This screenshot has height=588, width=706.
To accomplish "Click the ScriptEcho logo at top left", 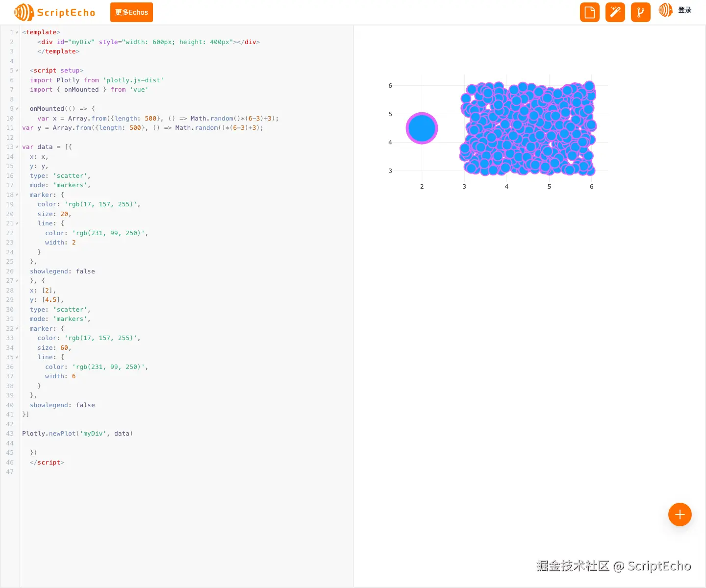I will [55, 12].
